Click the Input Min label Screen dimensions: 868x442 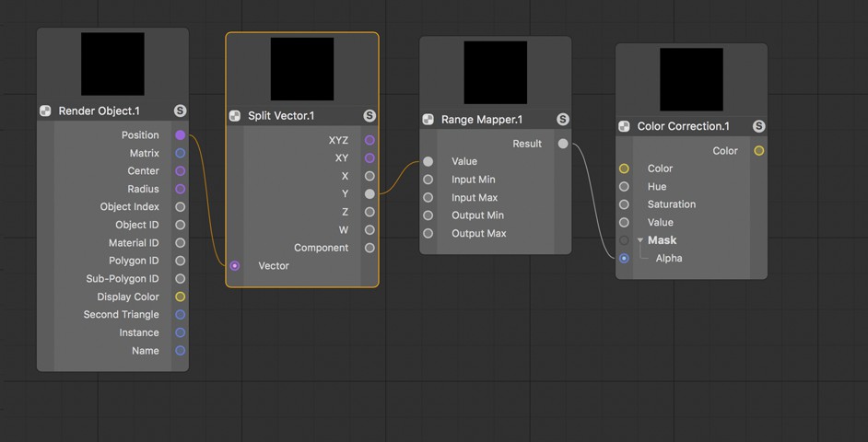(474, 180)
